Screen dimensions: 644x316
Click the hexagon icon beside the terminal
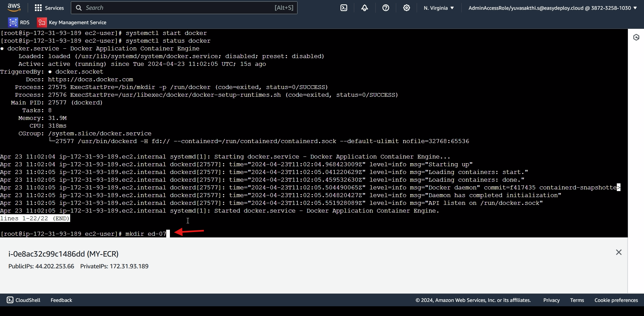[x=636, y=37]
